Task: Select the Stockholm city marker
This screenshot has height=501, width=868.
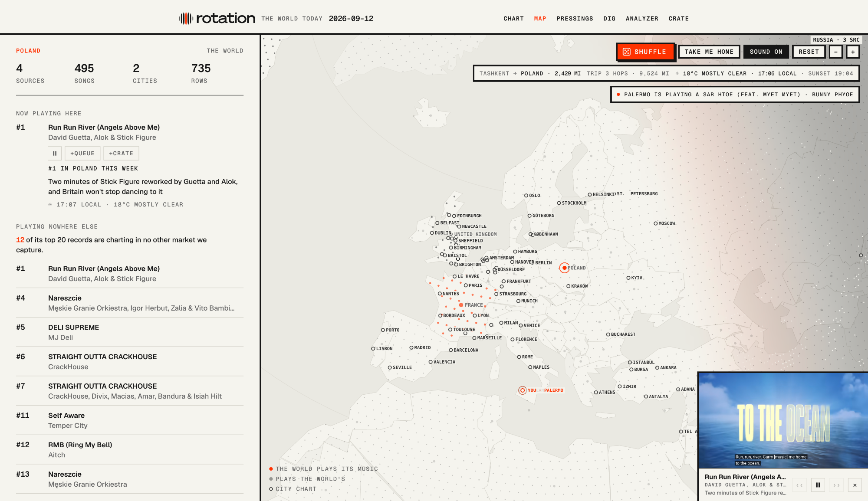Action: click(559, 203)
